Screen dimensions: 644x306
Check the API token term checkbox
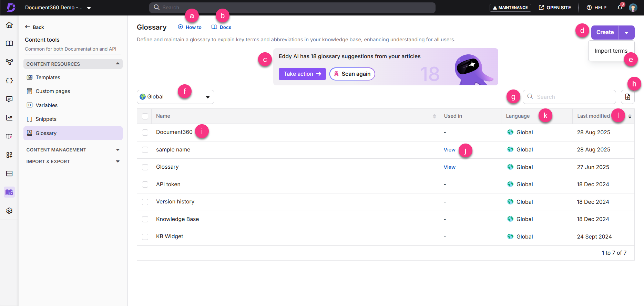tap(145, 184)
